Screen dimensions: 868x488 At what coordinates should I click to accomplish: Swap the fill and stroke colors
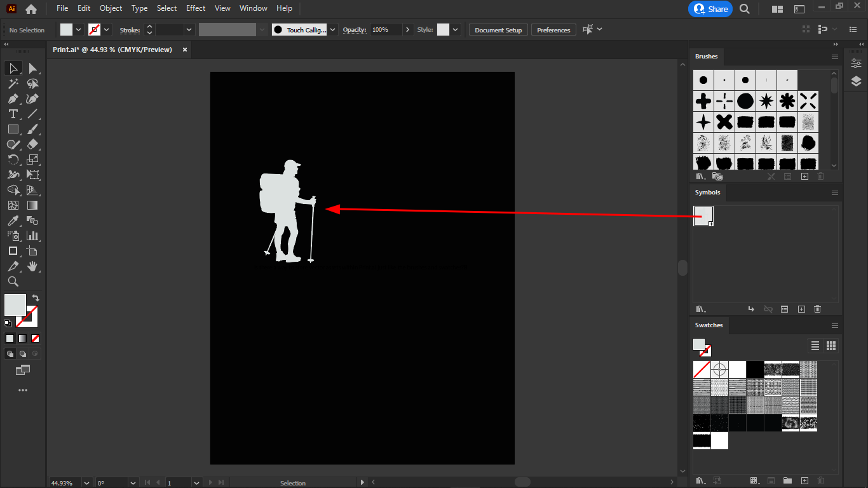tap(36, 297)
